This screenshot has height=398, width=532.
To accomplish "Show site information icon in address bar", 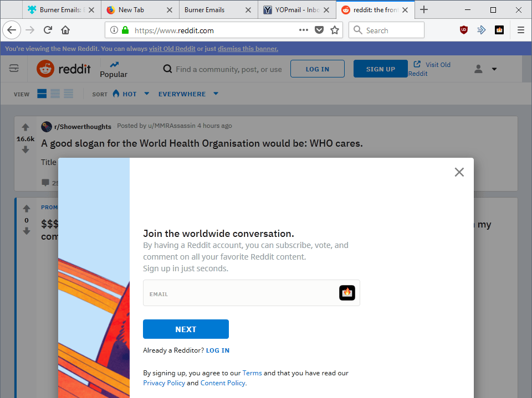I will pos(114,30).
